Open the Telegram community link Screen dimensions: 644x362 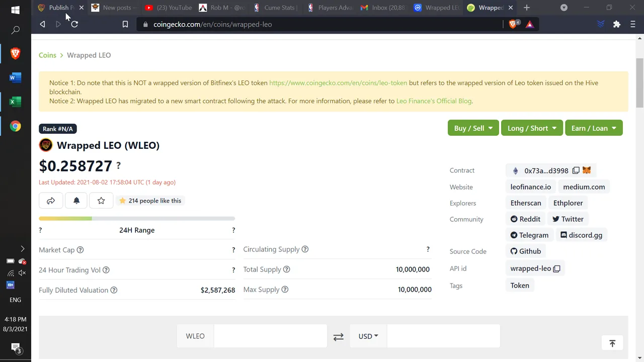pos(529,235)
